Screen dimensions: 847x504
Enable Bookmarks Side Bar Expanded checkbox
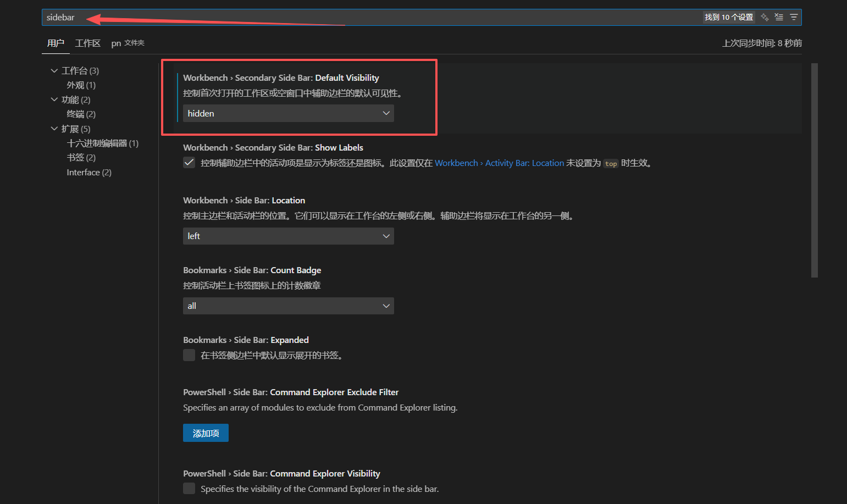click(189, 355)
